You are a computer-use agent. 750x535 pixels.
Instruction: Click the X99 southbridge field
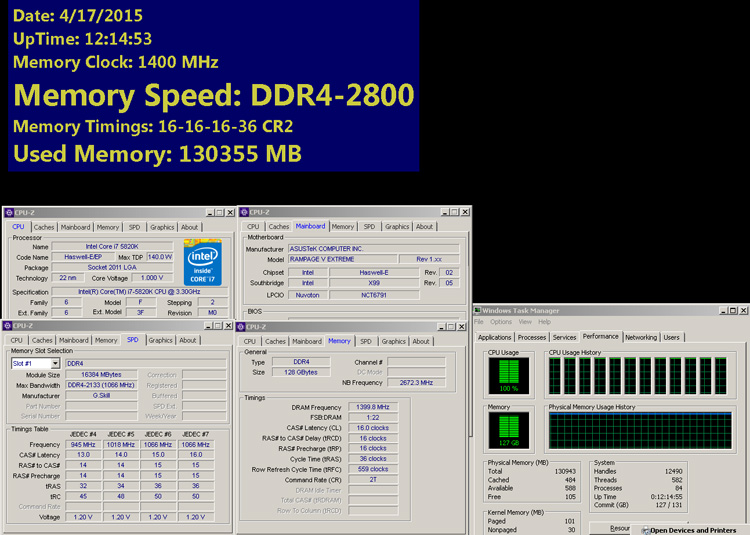[x=374, y=283]
